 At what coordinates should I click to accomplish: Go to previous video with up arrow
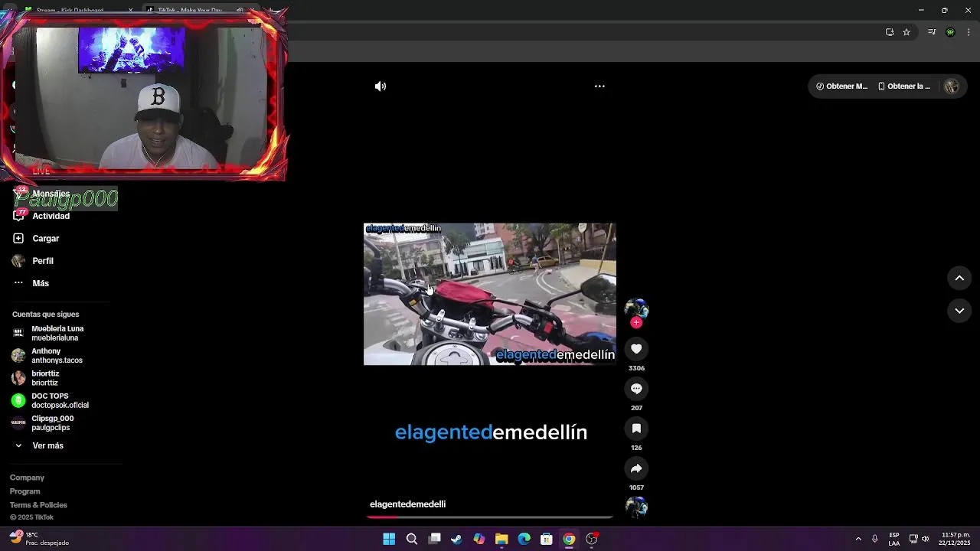click(x=959, y=279)
